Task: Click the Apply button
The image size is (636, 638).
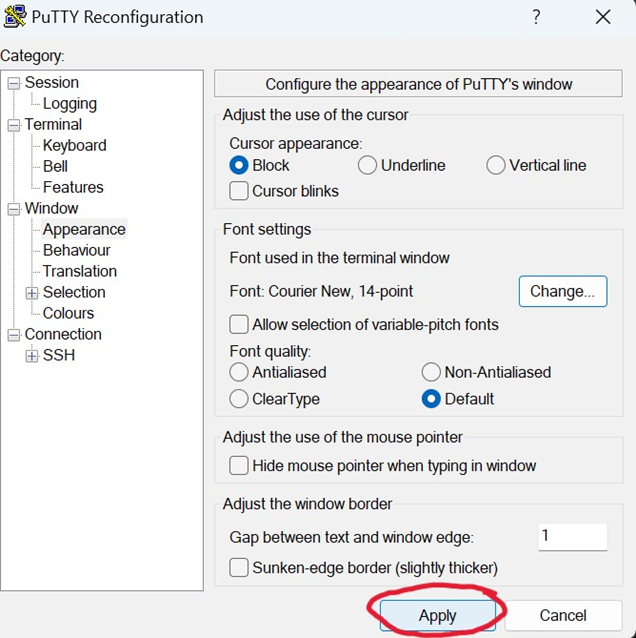Action: coord(437,615)
